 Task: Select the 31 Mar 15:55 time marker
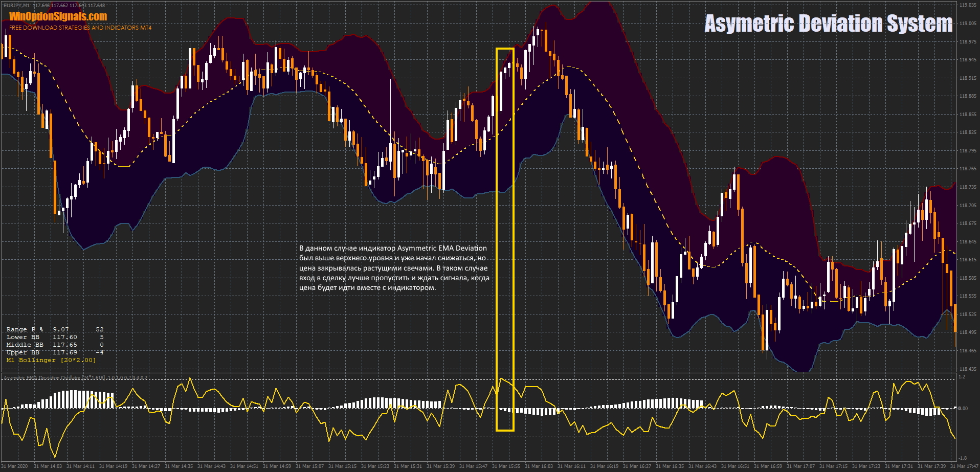(x=506, y=466)
